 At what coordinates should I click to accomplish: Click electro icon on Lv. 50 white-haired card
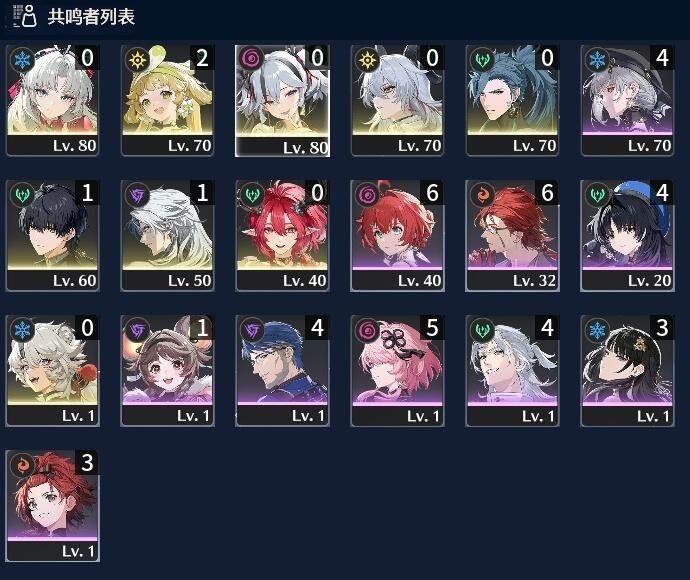click(x=137, y=195)
